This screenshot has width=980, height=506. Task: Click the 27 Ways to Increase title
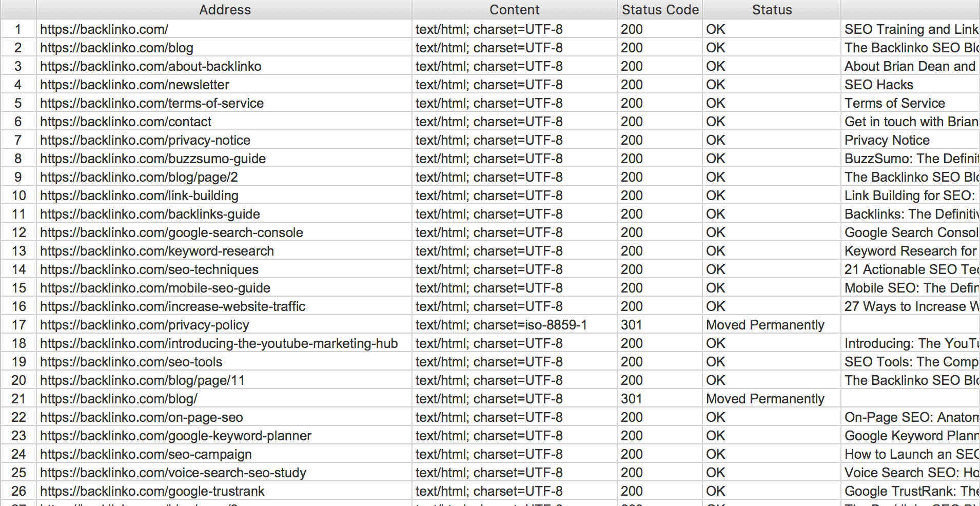click(x=912, y=306)
